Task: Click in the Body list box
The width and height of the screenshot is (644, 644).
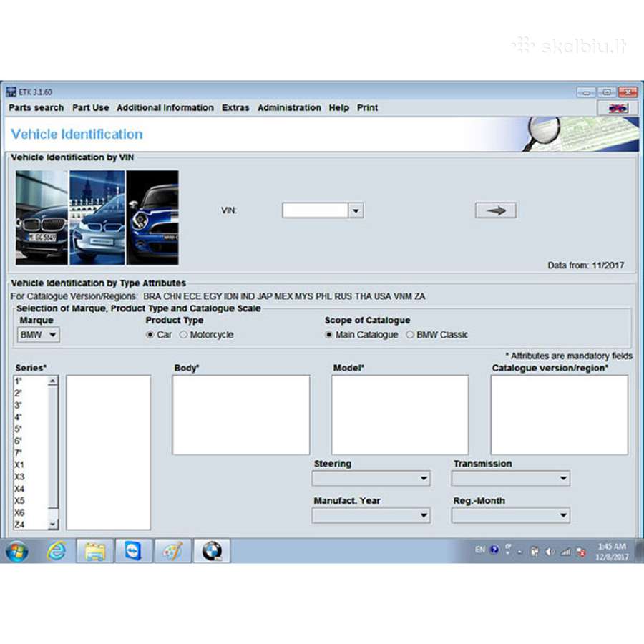Action: coord(240,415)
